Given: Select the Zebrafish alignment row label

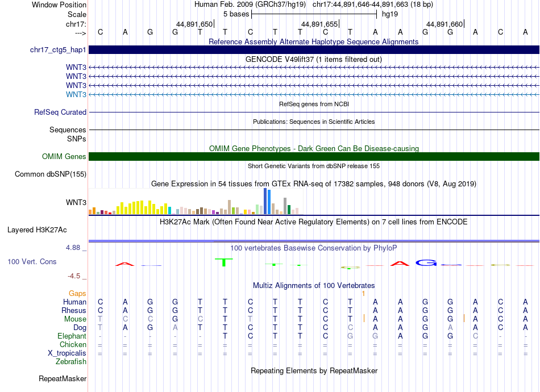Looking at the screenshot, I should click(71, 362).
